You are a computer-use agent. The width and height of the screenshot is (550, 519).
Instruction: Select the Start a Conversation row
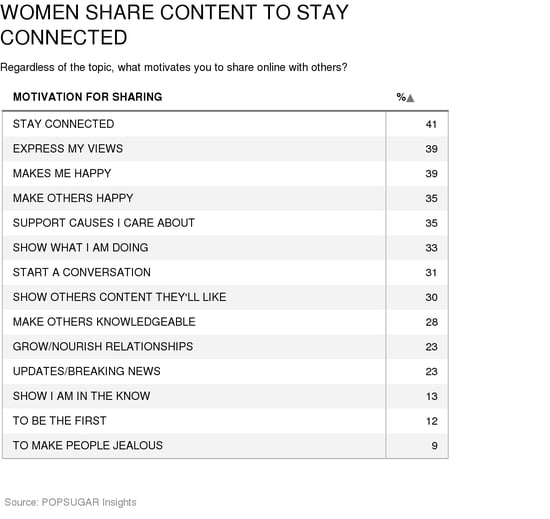point(225,272)
